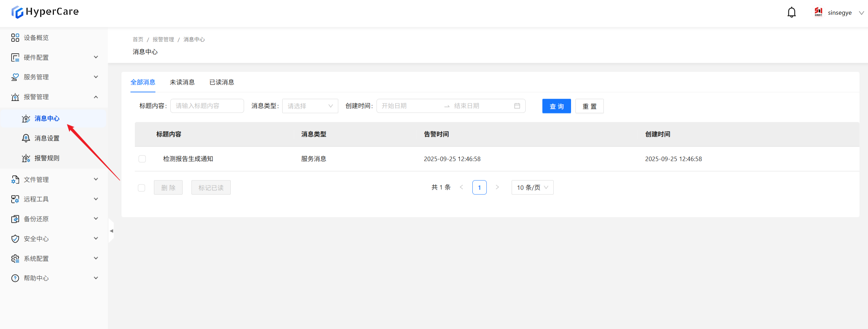Click the 重置 button
Viewport: 868px width, 329px height.
[589, 106]
